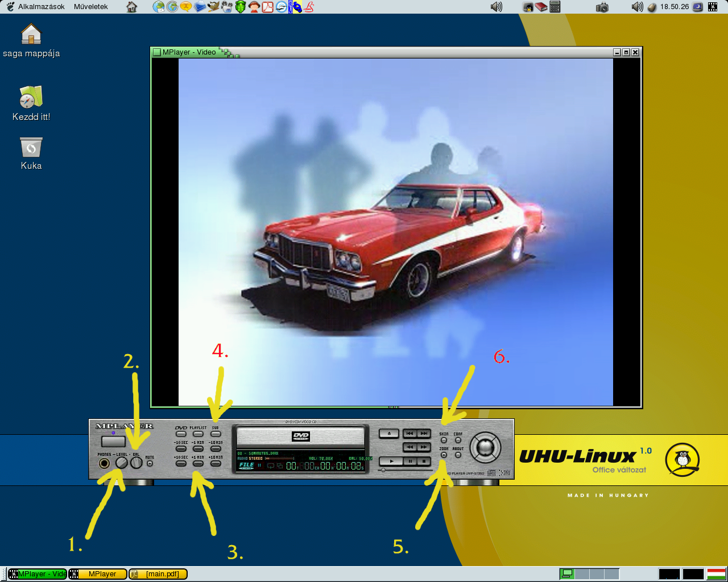Click the PHONES headphone jack
Screen dimensions: 728x582
click(x=104, y=463)
